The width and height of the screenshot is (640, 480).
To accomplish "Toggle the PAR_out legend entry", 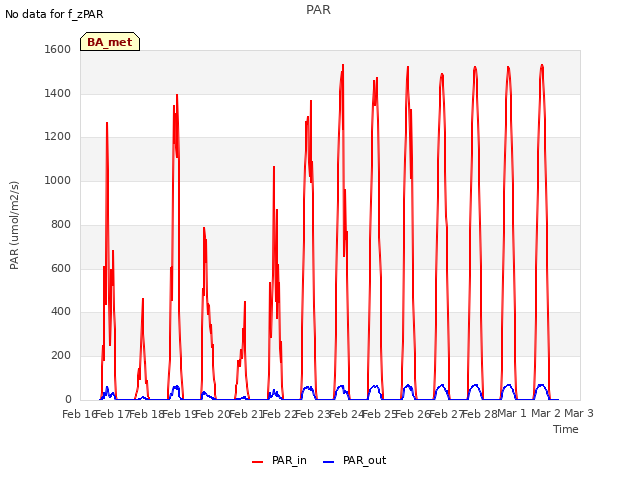I will pyautogui.click(x=354, y=461).
